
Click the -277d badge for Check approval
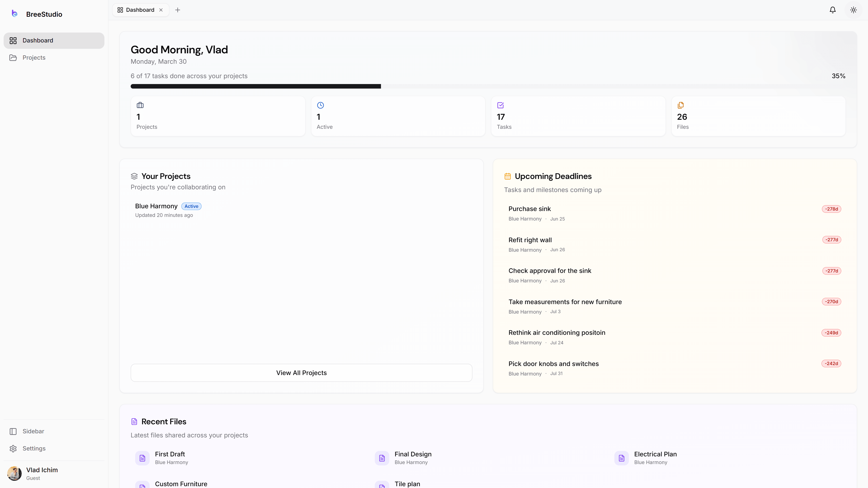(x=832, y=271)
